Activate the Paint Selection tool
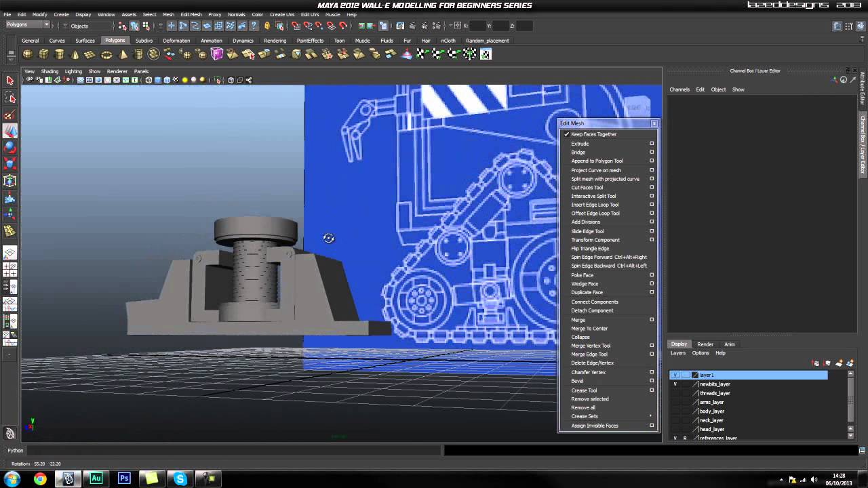The height and width of the screenshot is (488, 868). 9,115
